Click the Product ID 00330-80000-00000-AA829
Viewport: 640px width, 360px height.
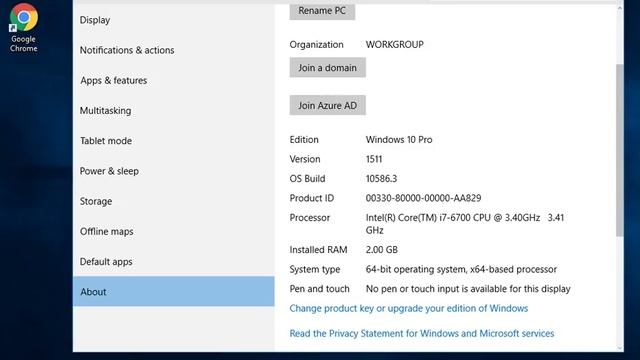[423, 198]
